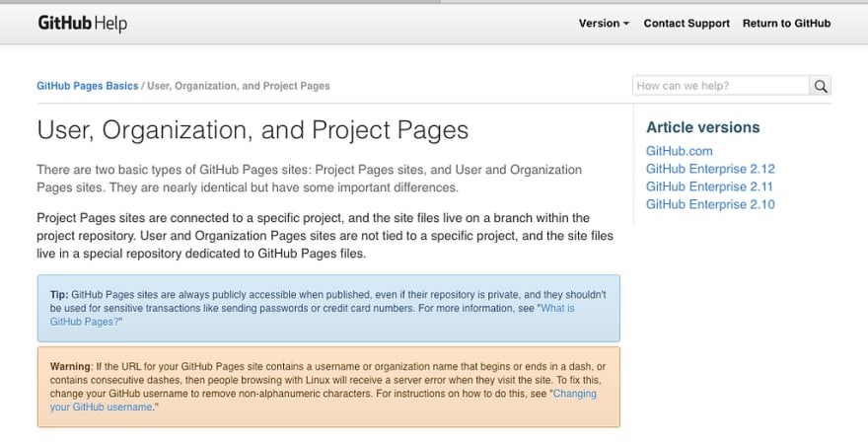Go to GitHub Pages Basics breadcrumb
This screenshot has width=868, height=446.
pos(88,86)
